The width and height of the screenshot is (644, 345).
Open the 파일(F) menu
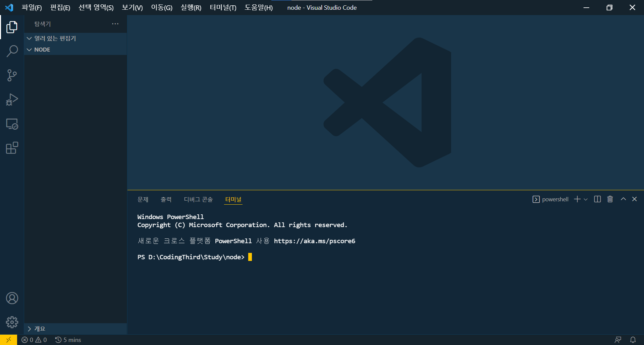(32, 7)
